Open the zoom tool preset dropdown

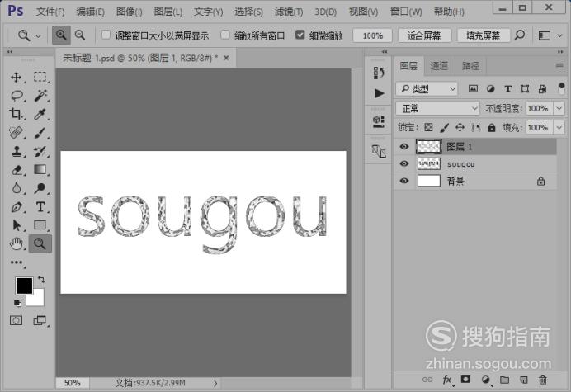(38, 35)
